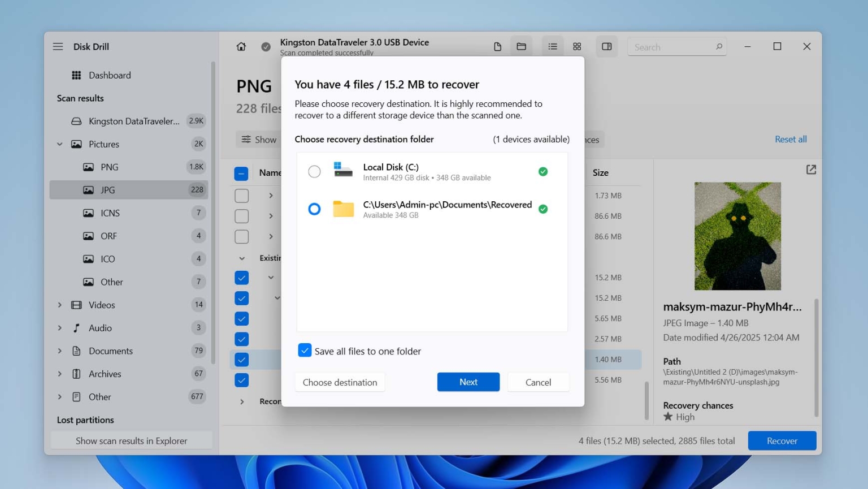Select JPG under Pictures
Image resolution: width=868 pixels, height=489 pixels.
(x=107, y=190)
